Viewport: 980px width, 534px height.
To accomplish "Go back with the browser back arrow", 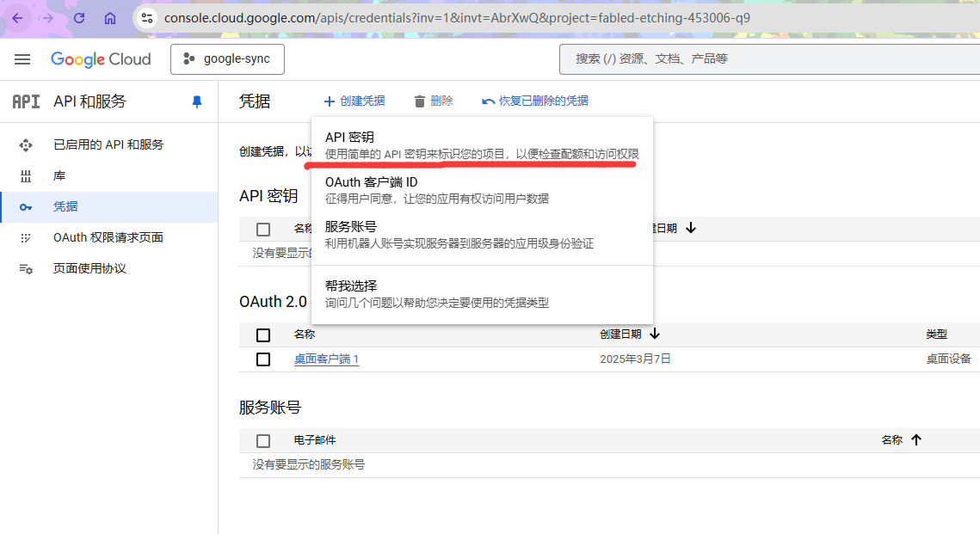I will pyautogui.click(x=17, y=18).
